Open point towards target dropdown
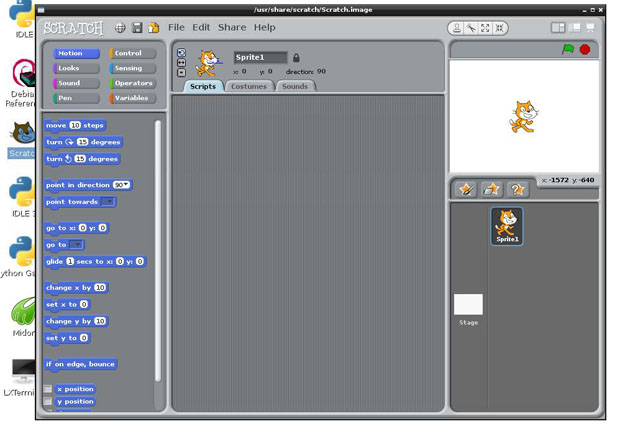 pos(108,202)
